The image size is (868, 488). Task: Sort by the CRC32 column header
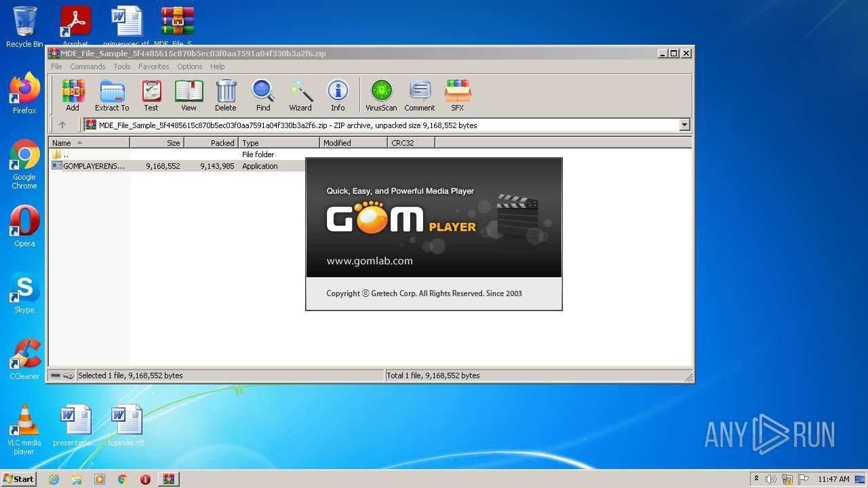tap(411, 143)
